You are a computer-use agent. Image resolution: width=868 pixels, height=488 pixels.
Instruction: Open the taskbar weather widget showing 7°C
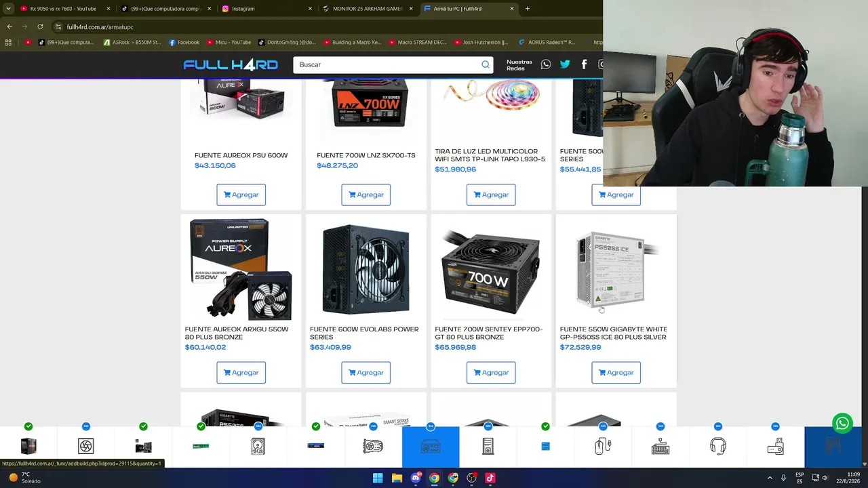point(24,478)
